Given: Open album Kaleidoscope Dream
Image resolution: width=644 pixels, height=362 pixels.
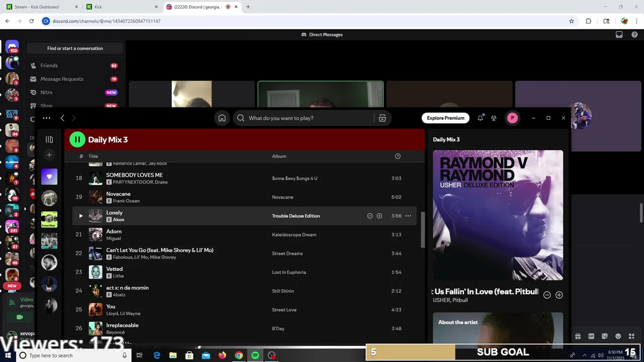Looking at the screenshot, I should point(294,235).
